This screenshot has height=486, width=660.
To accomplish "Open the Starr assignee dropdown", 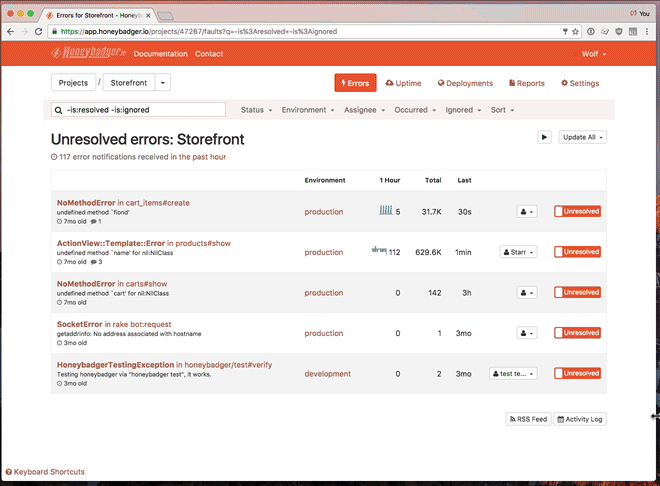I will (518, 252).
